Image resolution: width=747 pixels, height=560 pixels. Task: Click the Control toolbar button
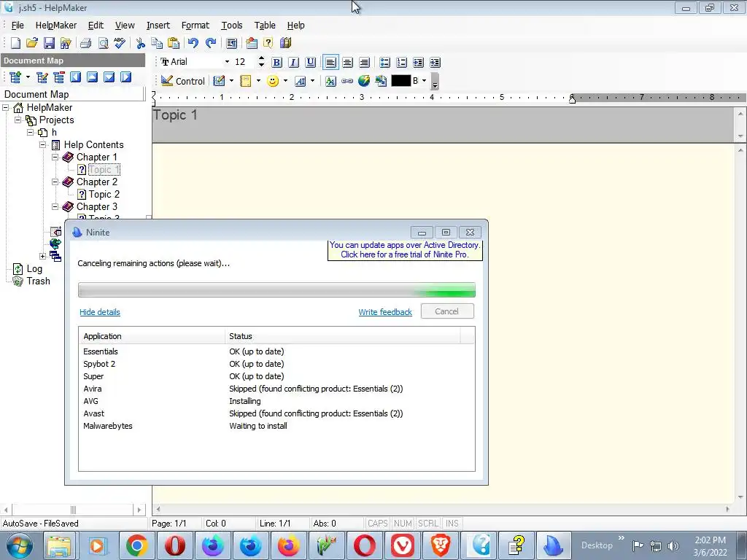tap(183, 81)
